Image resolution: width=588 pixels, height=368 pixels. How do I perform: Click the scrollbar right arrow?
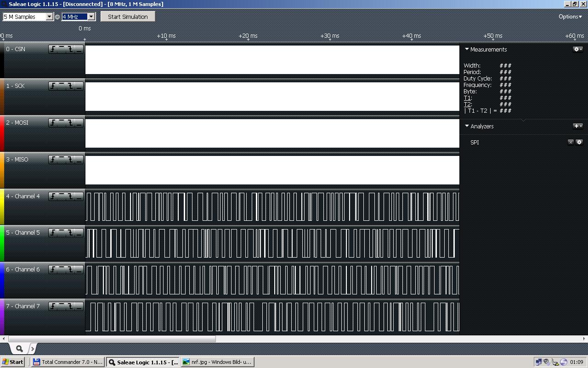tap(585, 339)
